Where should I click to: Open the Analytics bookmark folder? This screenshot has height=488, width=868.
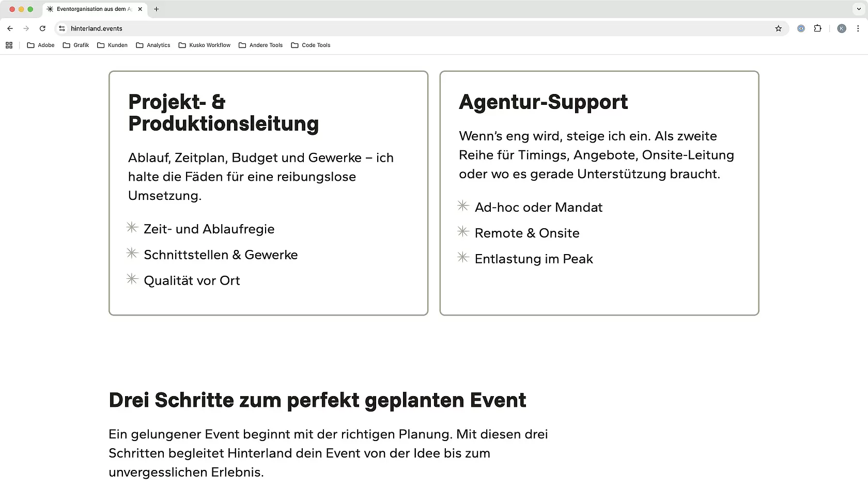[153, 45]
